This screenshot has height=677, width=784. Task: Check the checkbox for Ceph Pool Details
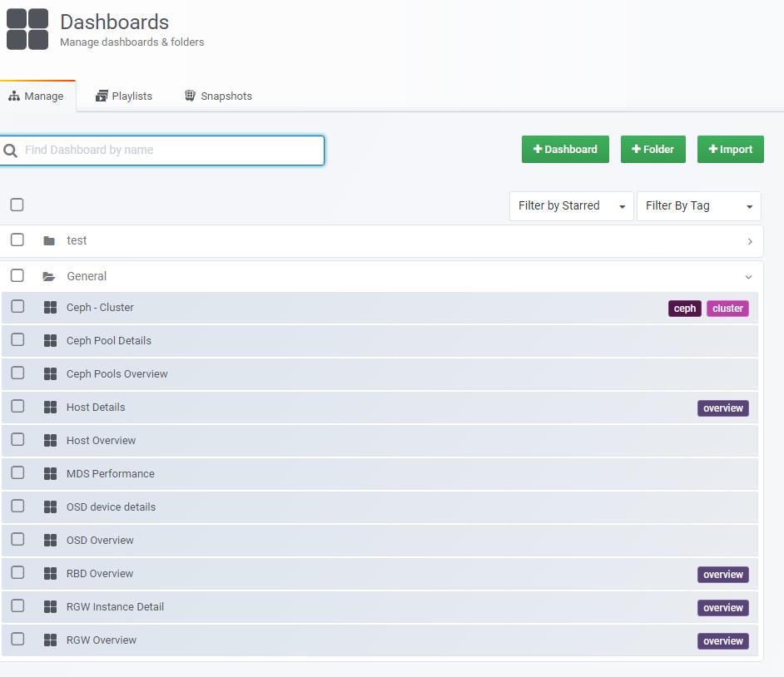click(x=17, y=339)
